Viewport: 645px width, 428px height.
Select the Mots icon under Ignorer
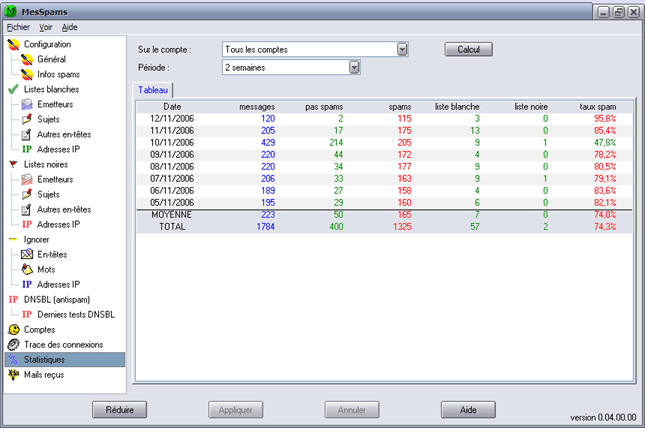point(28,269)
